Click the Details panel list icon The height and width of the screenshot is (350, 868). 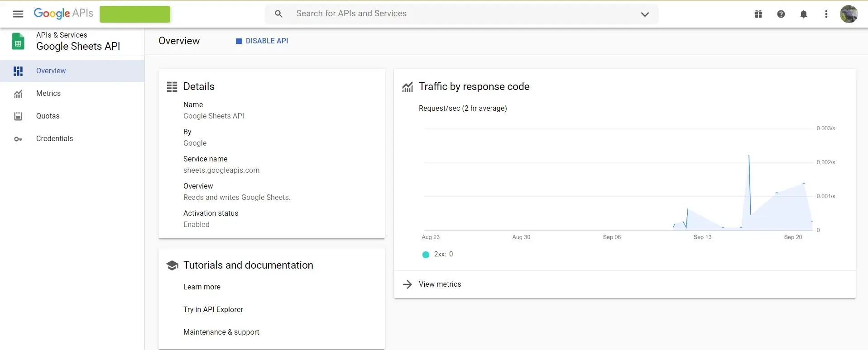[172, 87]
